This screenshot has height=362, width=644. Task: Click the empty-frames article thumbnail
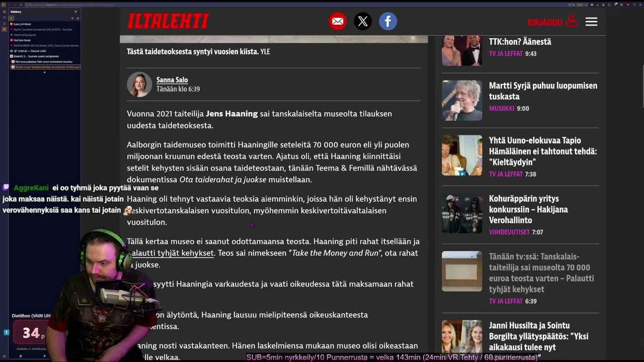(x=462, y=271)
